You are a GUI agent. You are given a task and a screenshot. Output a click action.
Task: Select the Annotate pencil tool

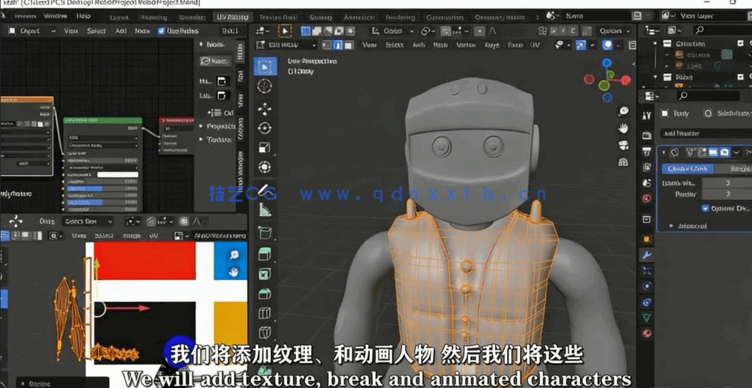pos(265,190)
